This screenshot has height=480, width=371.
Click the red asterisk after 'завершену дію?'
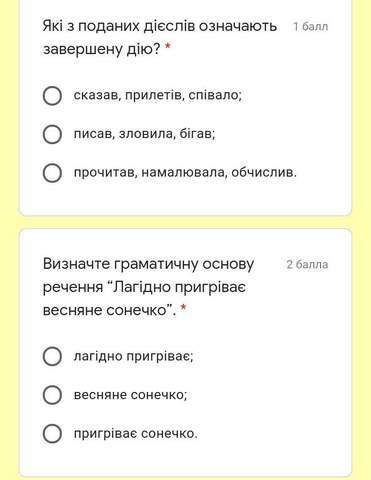pos(168,47)
